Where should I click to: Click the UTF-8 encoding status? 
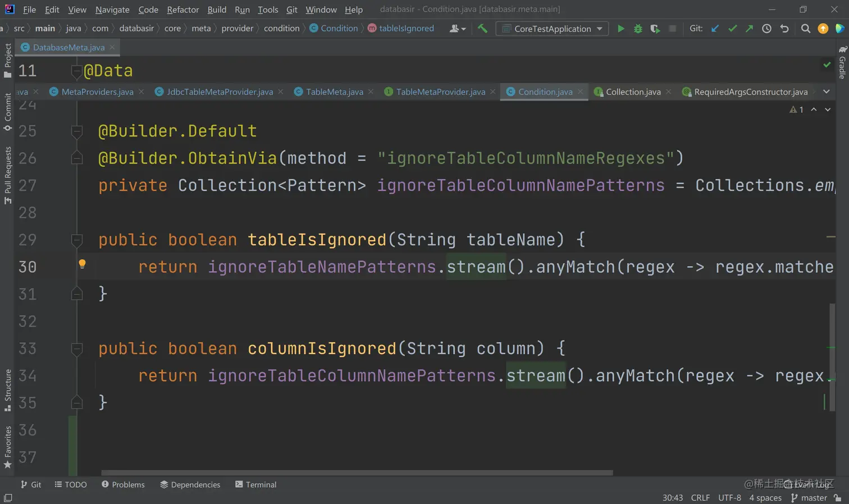(729, 498)
